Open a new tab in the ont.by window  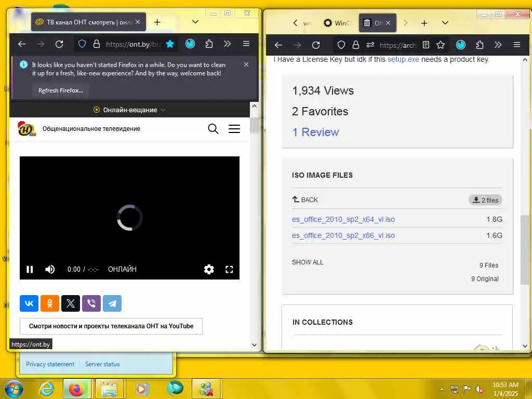click(x=157, y=22)
